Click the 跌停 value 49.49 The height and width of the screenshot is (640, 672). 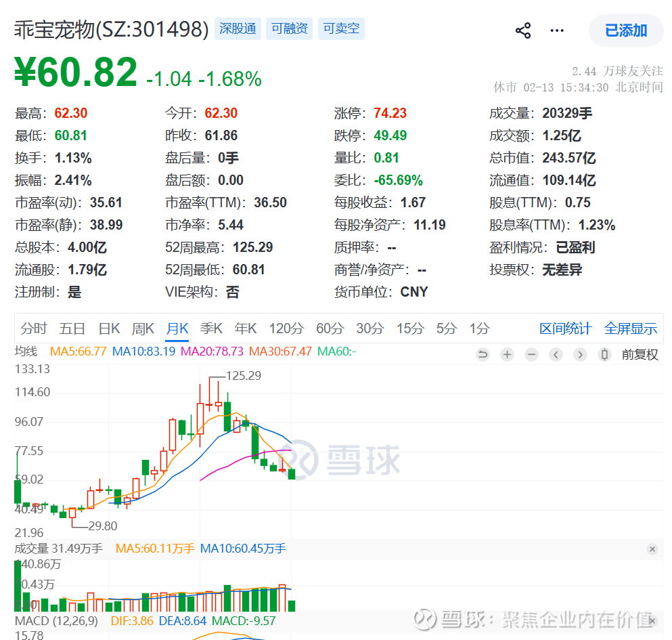pyautogui.click(x=390, y=135)
